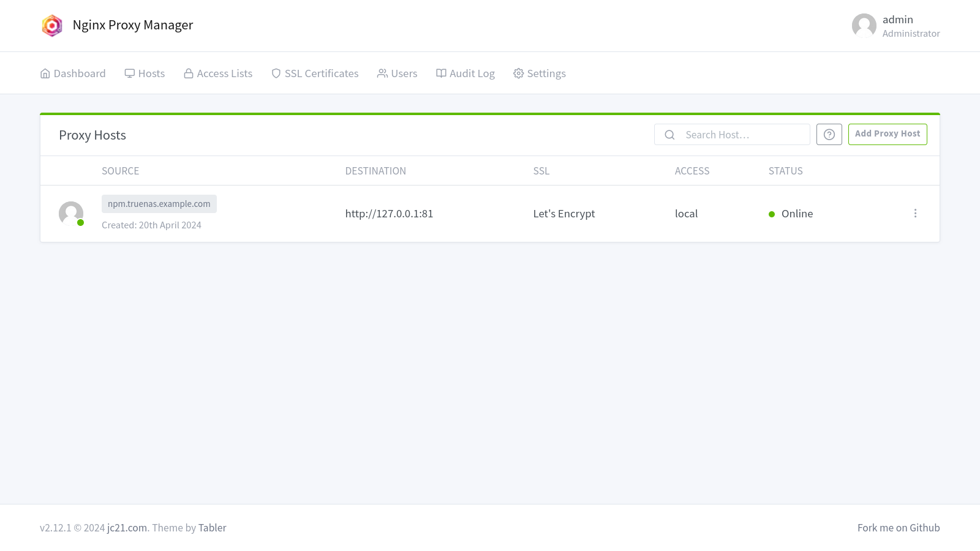Select the SSL Certificates shield icon
The image size is (980, 551).
click(276, 73)
